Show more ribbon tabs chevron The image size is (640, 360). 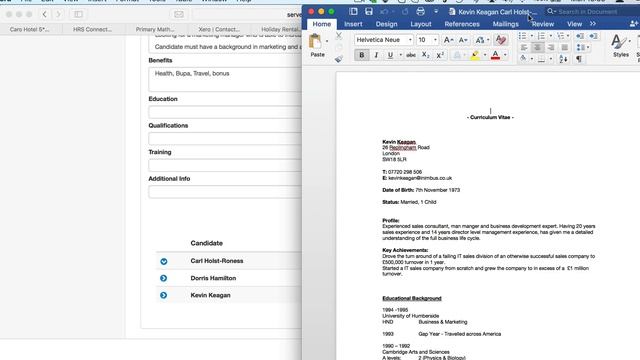[x=593, y=24]
